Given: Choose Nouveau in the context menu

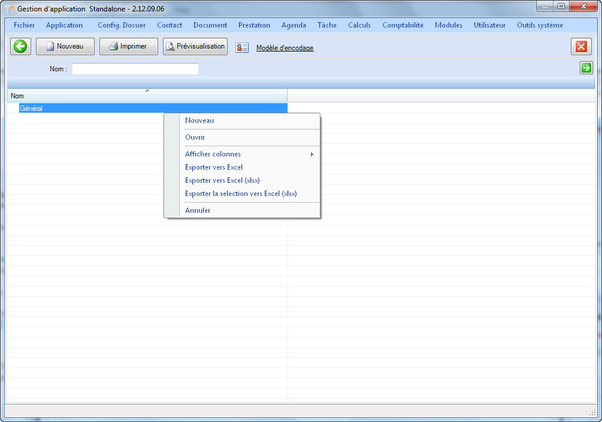Looking at the screenshot, I should click(199, 121).
